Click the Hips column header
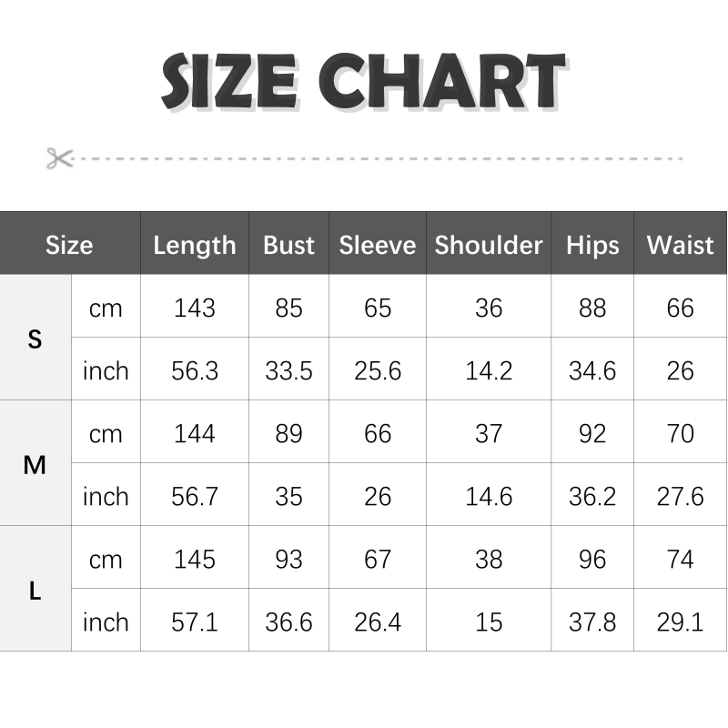The width and height of the screenshot is (728, 728). tap(591, 245)
